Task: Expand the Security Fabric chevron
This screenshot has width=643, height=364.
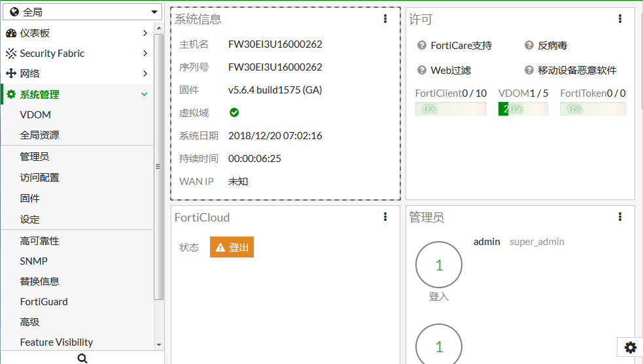Action: [x=145, y=54]
